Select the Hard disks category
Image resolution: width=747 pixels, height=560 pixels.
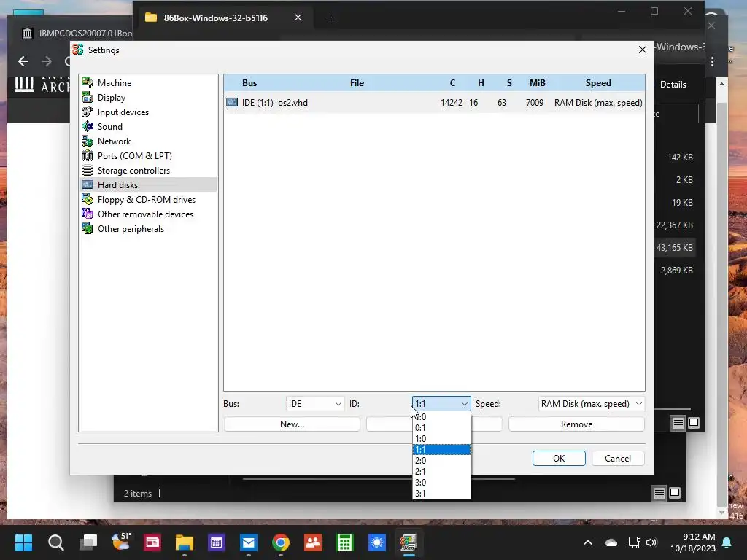[149, 184]
